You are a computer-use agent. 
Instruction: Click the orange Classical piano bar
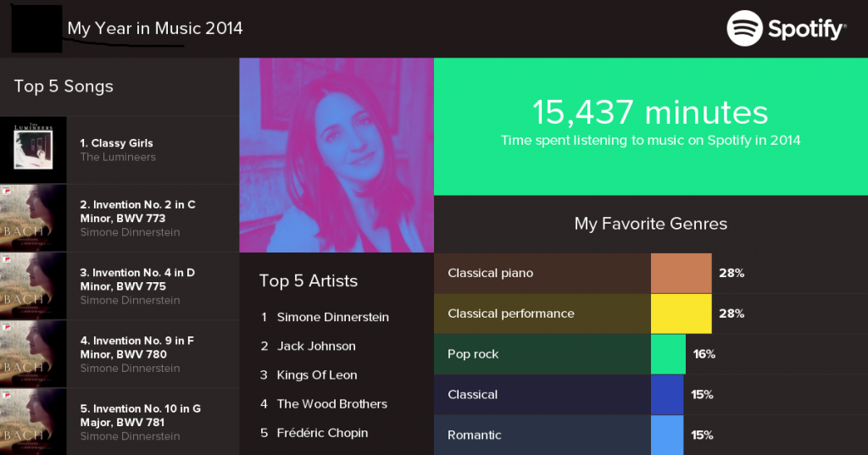point(681,273)
